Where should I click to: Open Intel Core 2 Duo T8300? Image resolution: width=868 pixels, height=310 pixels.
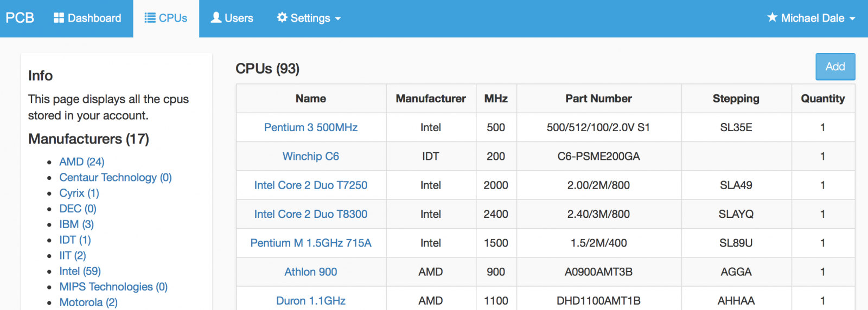310,214
